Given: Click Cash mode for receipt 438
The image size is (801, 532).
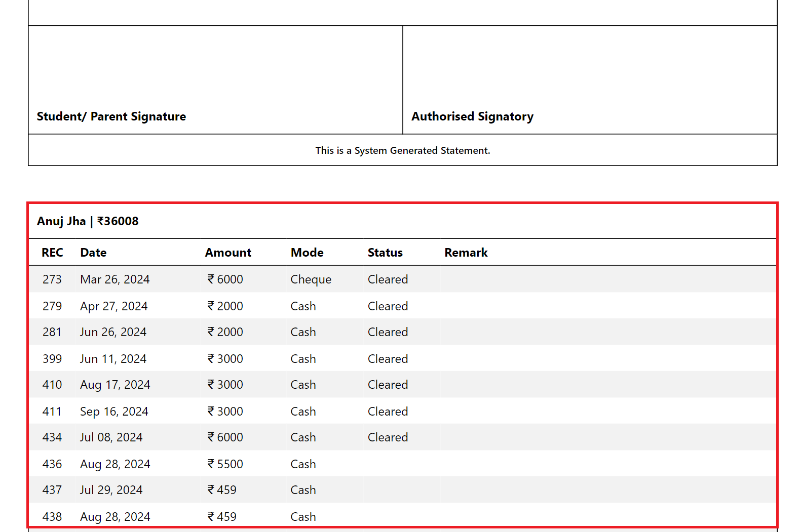Looking at the screenshot, I should point(303,517).
